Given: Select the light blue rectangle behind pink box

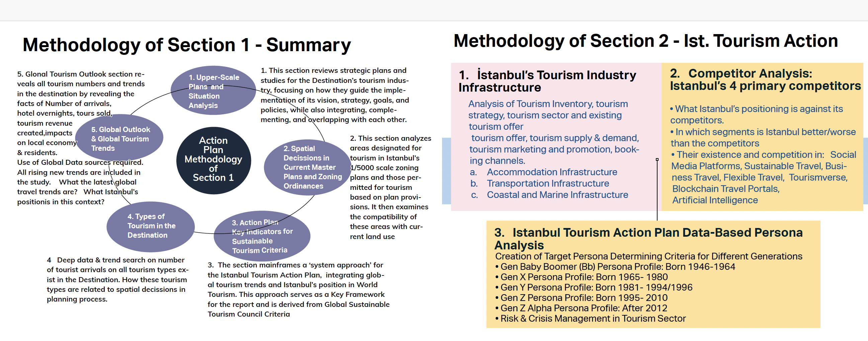Looking at the screenshot, I should coord(446,171).
